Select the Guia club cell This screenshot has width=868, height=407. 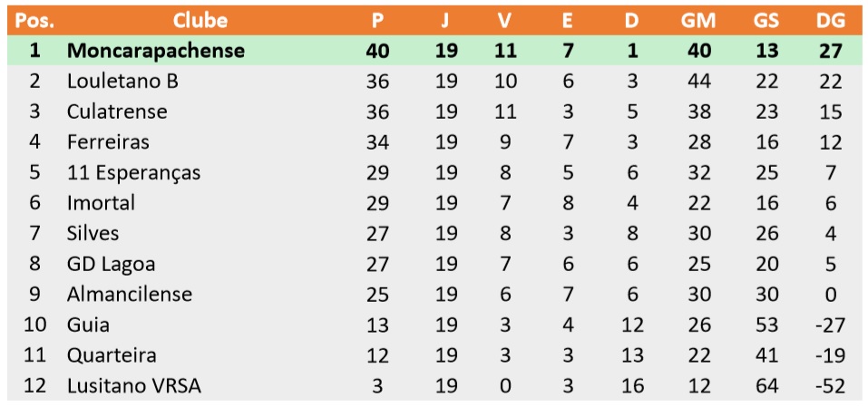click(88, 325)
